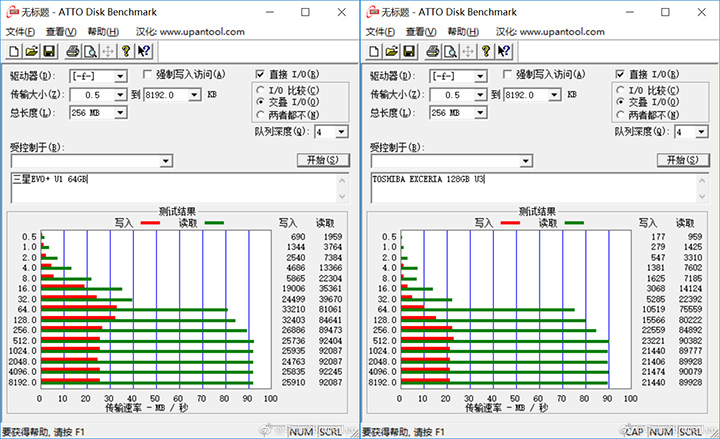Click 开始(S) start button in left window
Image resolution: width=720 pixels, height=439 pixels.
click(323, 160)
